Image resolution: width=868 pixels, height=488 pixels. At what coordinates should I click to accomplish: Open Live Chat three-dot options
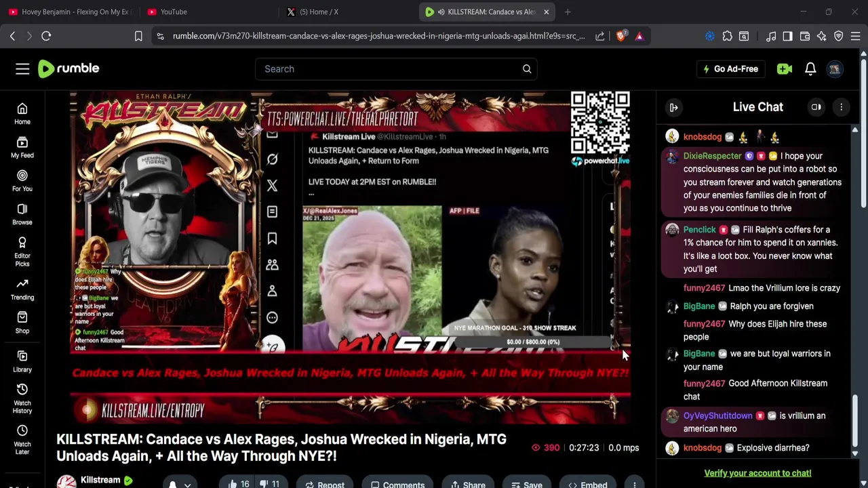(841, 107)
